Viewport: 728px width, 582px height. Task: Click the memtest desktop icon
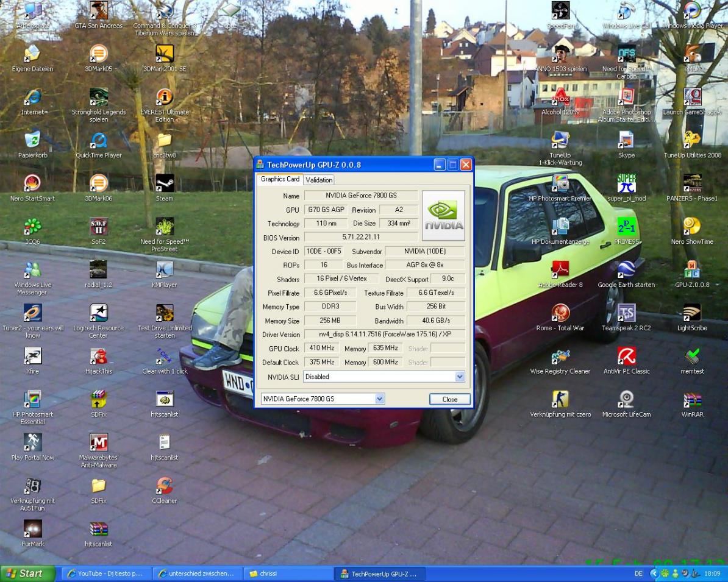pyautogui.click(x=692, y=356)
